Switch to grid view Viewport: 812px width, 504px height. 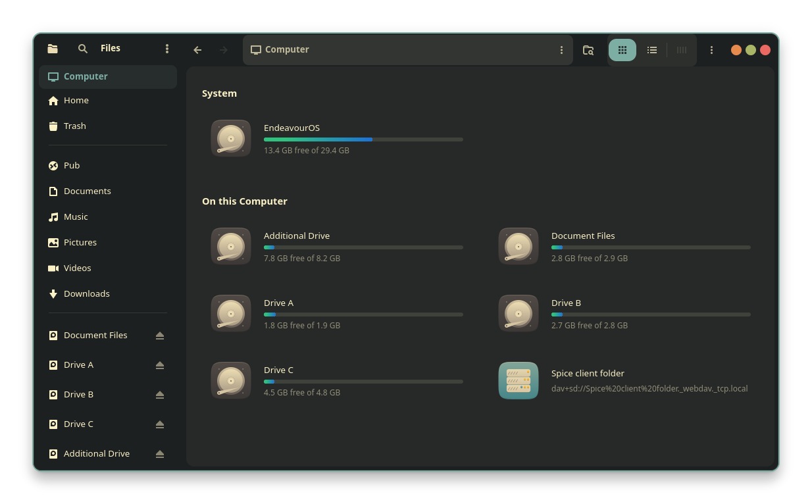coord(622,50)
